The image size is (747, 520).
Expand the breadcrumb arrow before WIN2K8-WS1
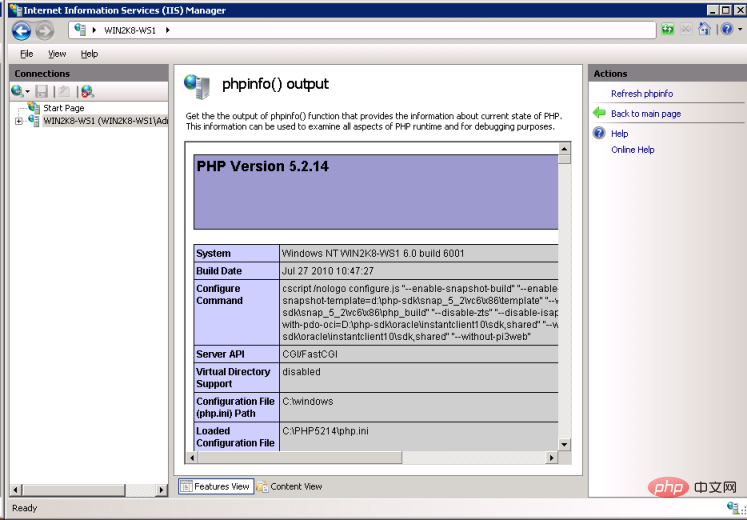94,30
